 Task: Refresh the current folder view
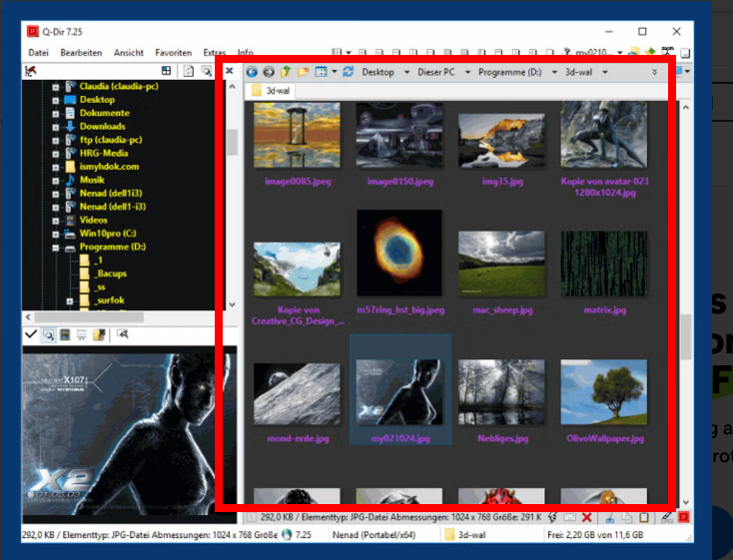348,72
